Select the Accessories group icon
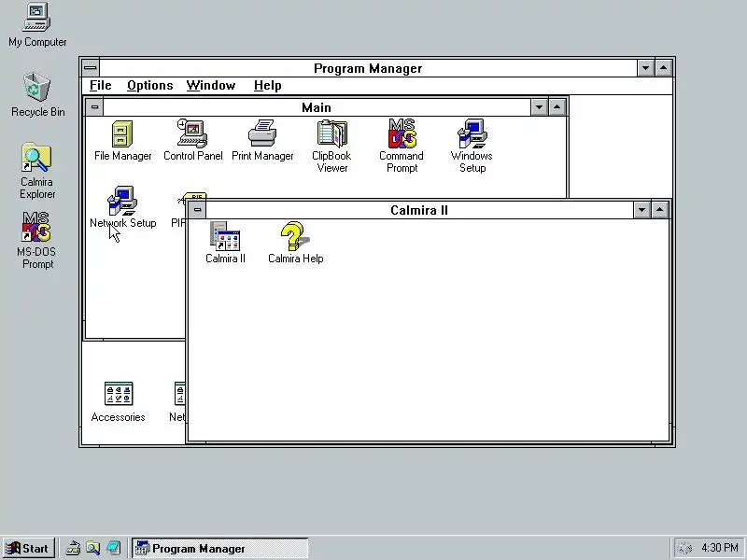This screenshot has width=747, height=560. pos(119,394)
